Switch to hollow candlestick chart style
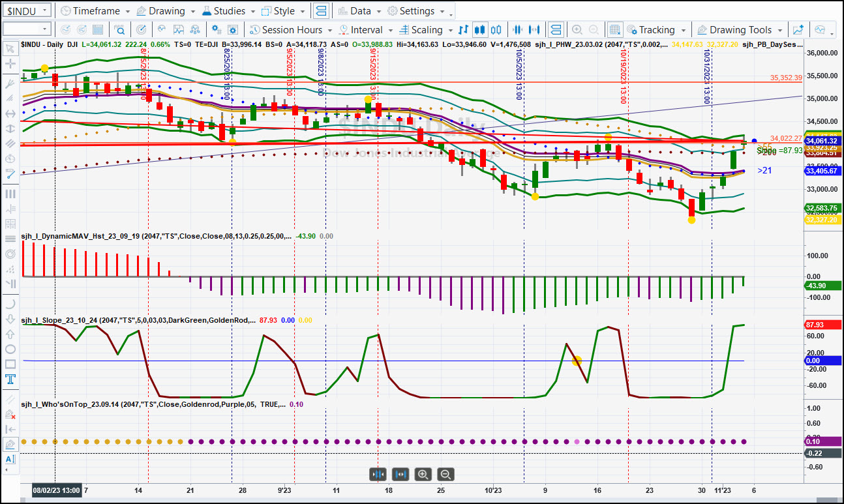The width and height of the screenshot is (844, 504). (496, 30)
